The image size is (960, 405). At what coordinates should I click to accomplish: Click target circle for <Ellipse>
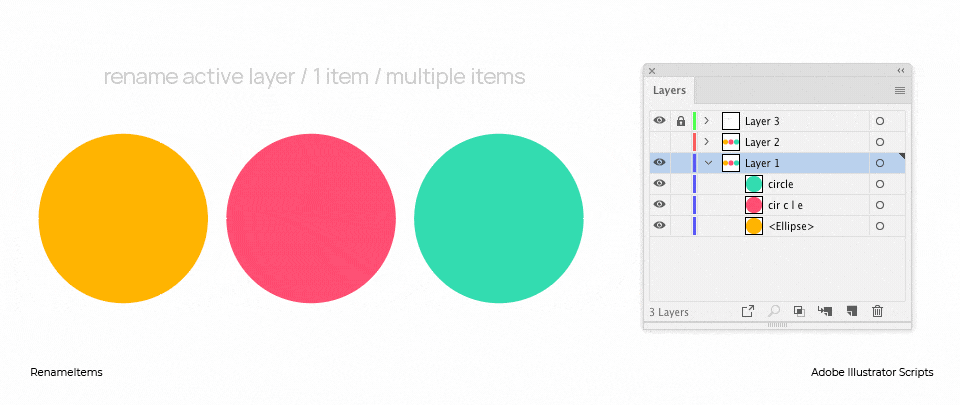880,226
